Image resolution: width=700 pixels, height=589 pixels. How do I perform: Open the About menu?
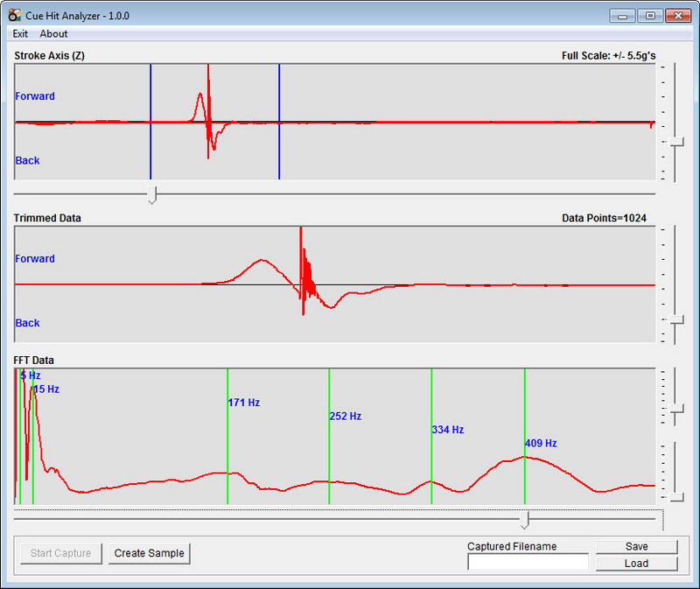[x=53, y=34]
